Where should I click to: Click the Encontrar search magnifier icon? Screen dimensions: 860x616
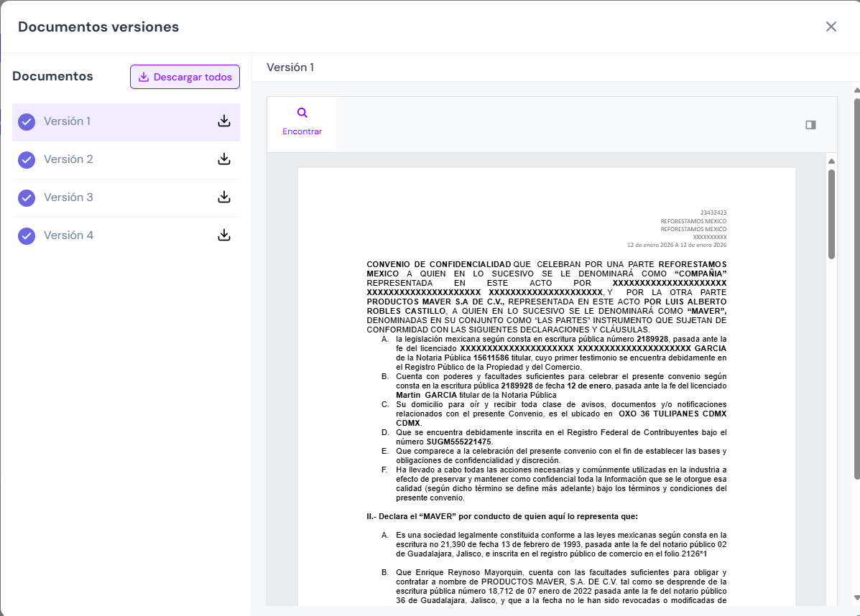(302, 113)
